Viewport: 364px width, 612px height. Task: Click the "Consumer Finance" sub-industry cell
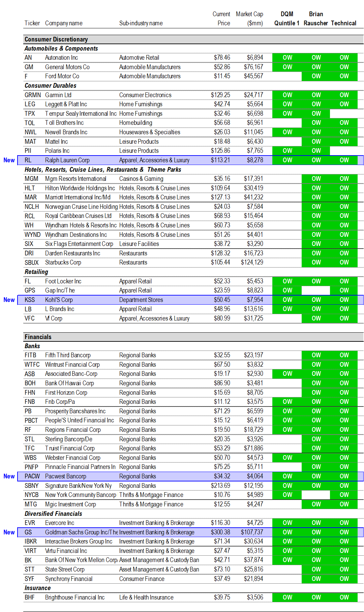pyautogui.click(x=142, y=579)
